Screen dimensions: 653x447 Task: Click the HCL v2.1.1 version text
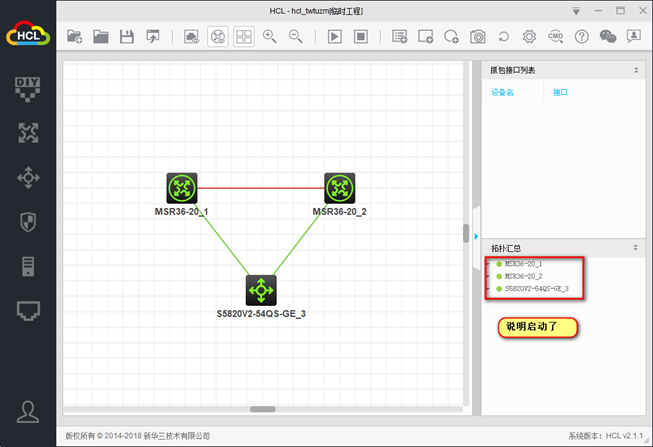pyautogui.click(x=624, y=436)
